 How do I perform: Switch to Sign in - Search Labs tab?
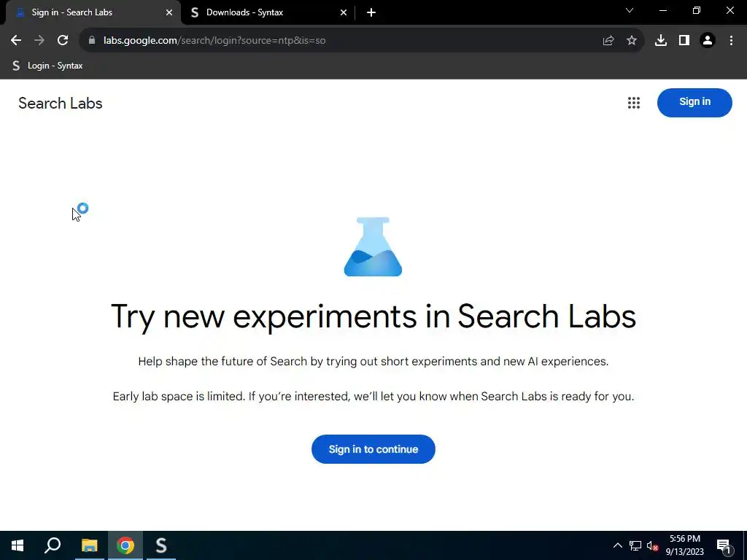93,12
